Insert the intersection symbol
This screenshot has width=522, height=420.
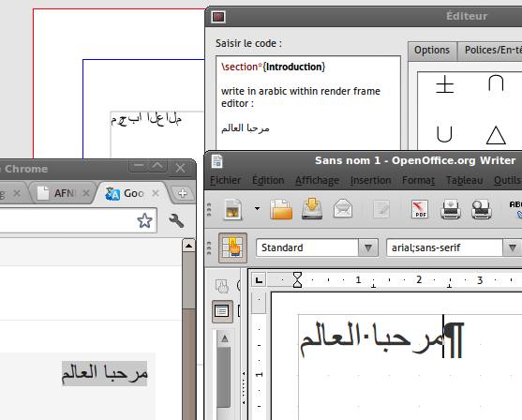(x=496, y=83)
